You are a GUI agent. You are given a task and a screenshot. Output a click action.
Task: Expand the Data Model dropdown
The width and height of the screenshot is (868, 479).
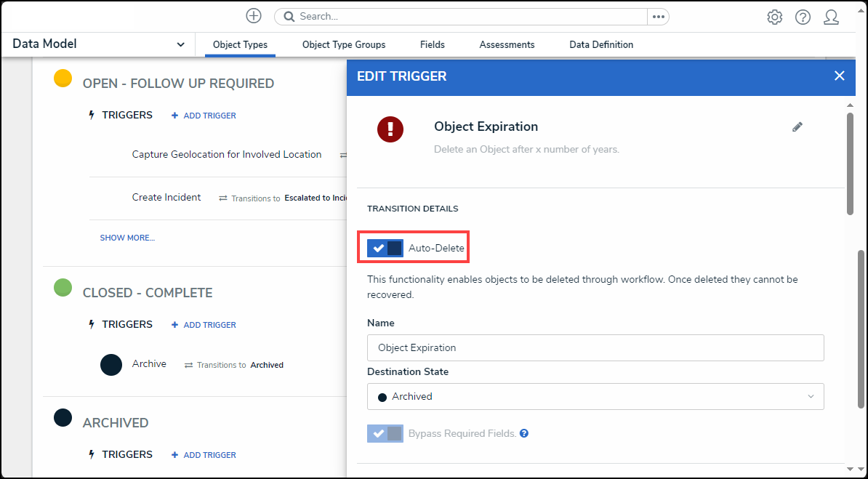(180, 44)
